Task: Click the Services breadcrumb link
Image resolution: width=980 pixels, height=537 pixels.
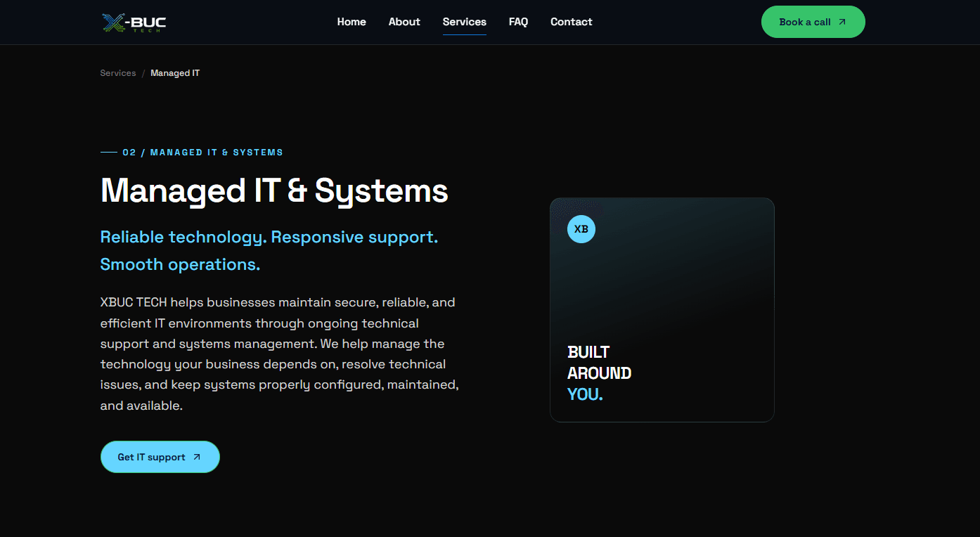Action: point(118,73)
